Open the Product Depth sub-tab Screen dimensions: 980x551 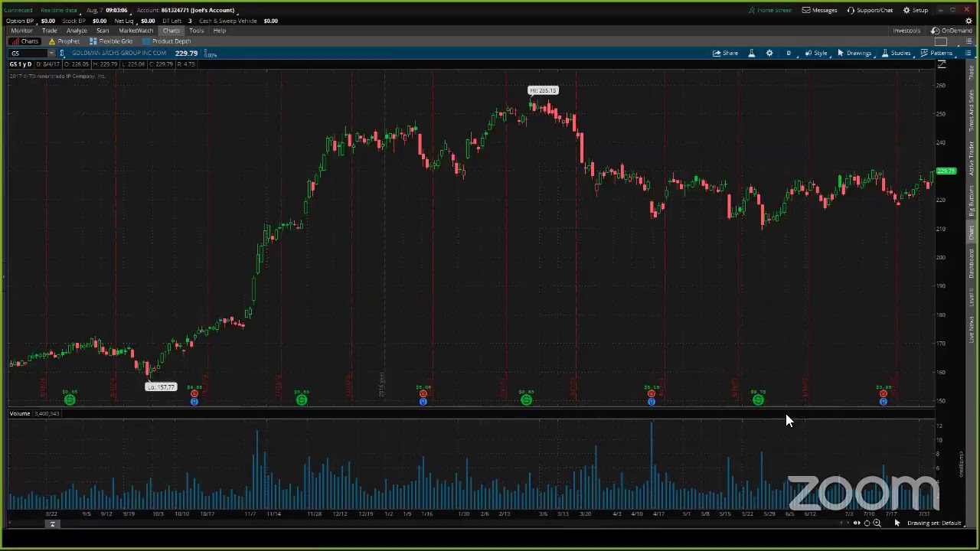167,41
